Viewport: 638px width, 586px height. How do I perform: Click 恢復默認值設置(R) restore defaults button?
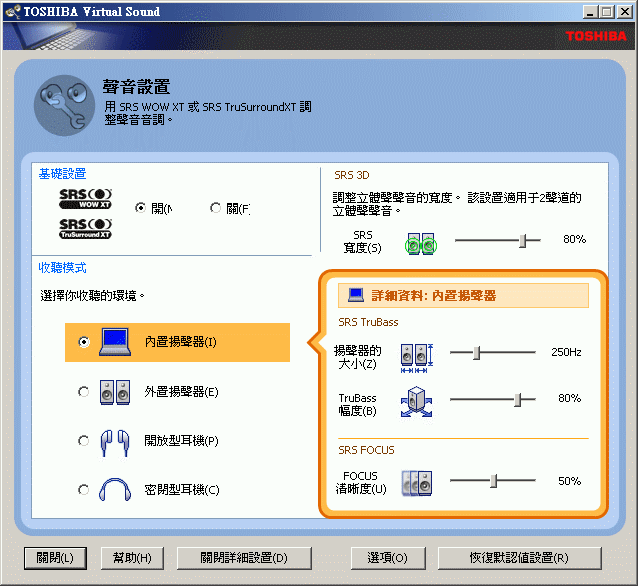(x=519, y=558)
